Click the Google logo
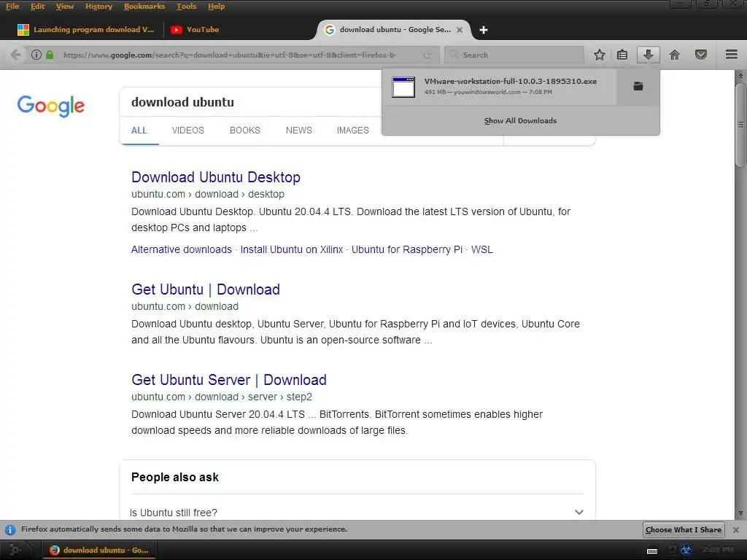This screenshot has height=560, width=747. point(51,106)
